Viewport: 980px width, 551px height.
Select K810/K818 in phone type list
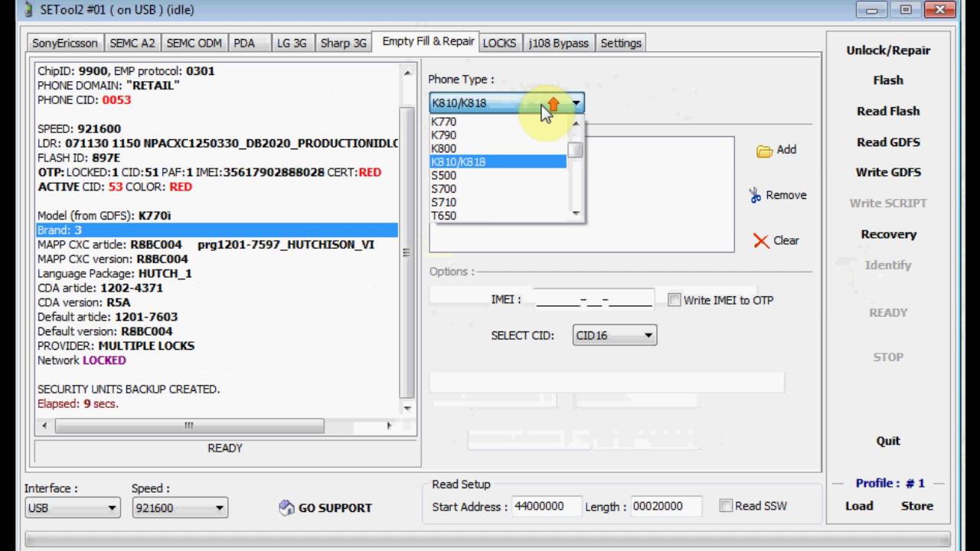tap(498, 162)
